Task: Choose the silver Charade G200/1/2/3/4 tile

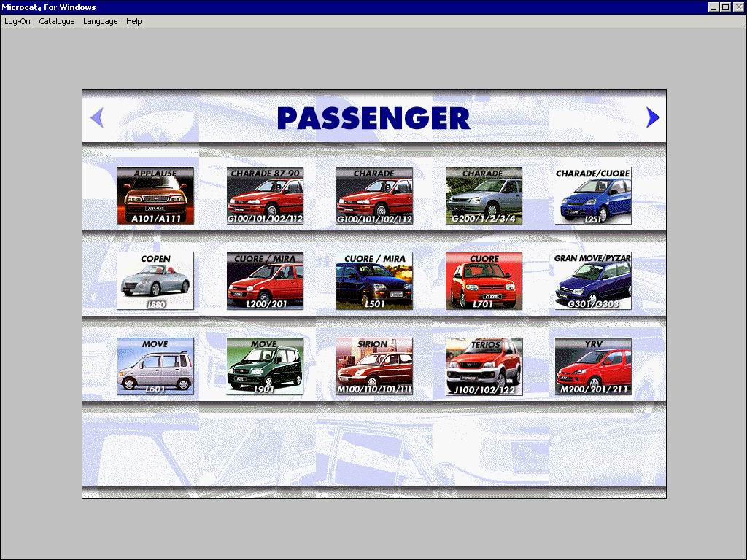Action: click(x=484, y=196)
